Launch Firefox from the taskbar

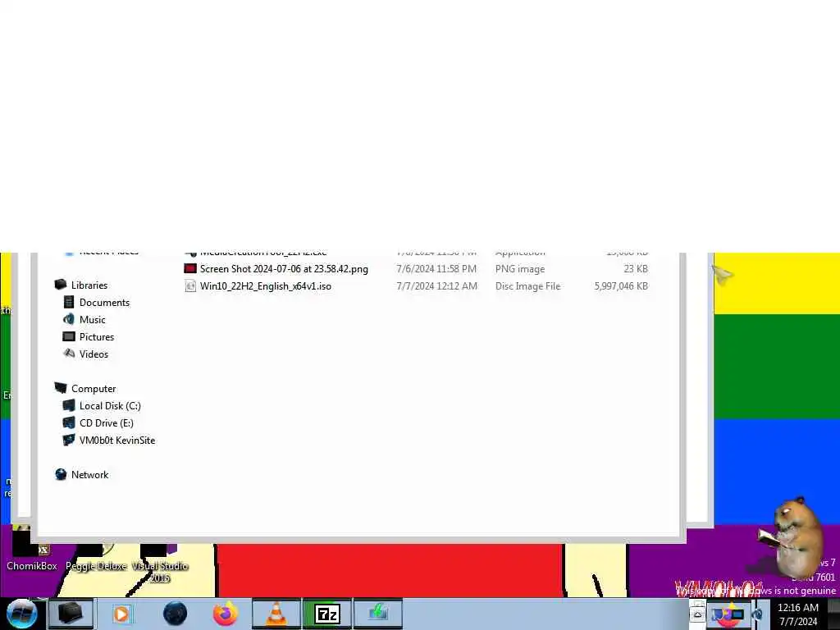point(226,614)
